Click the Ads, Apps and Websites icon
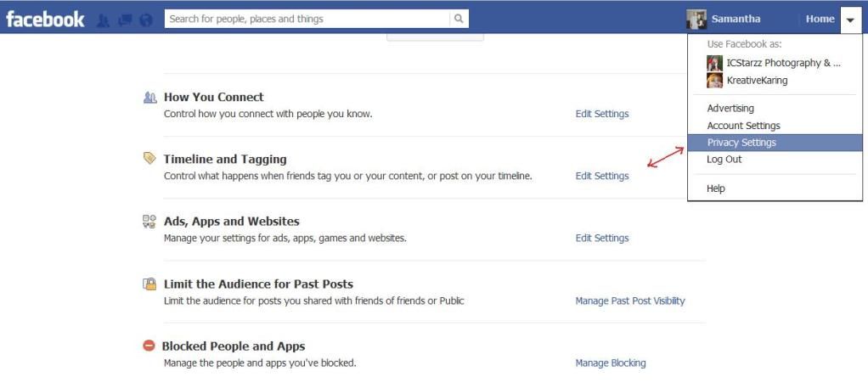The width and height of the screenshot is (868, 388). pos(149,222)
